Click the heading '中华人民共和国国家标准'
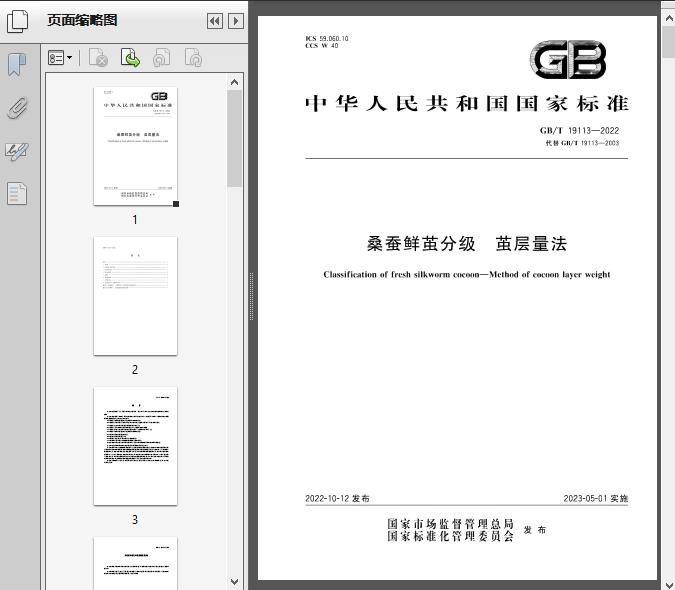 tap(467, 104)
